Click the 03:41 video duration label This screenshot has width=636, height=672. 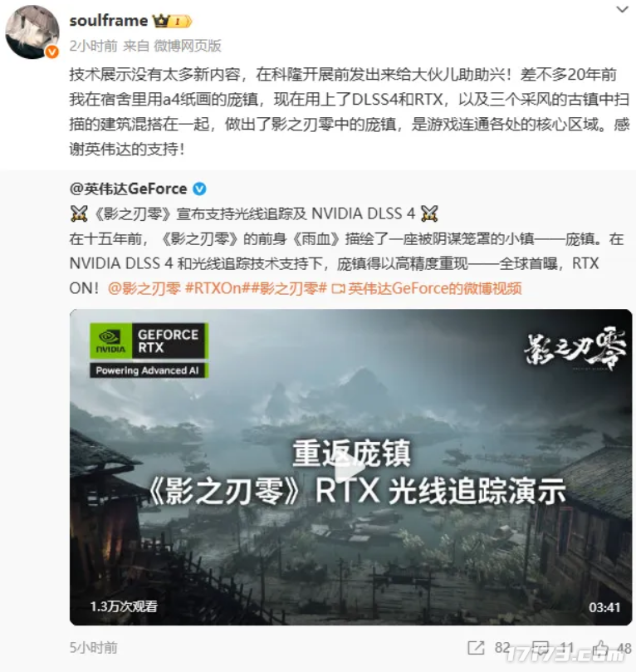pyautogui.click(x=604, y=607)
